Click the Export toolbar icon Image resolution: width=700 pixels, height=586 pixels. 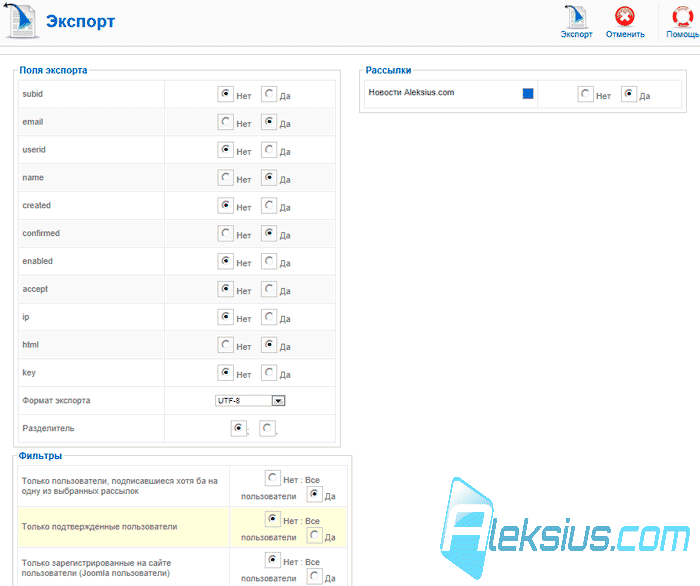576,17
